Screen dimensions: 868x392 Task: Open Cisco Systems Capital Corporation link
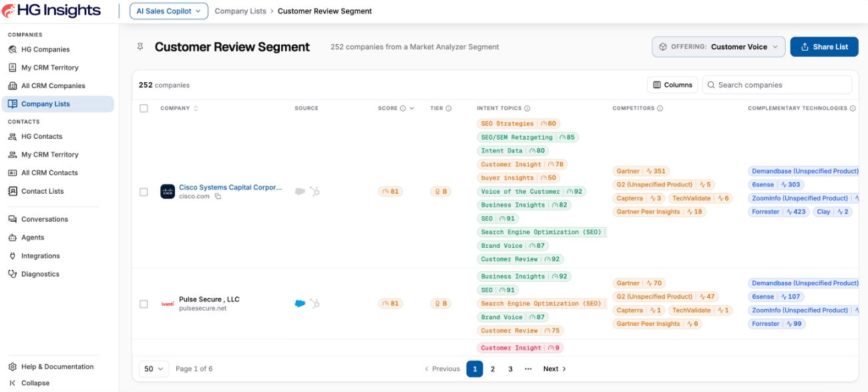[x=230, y=188]
